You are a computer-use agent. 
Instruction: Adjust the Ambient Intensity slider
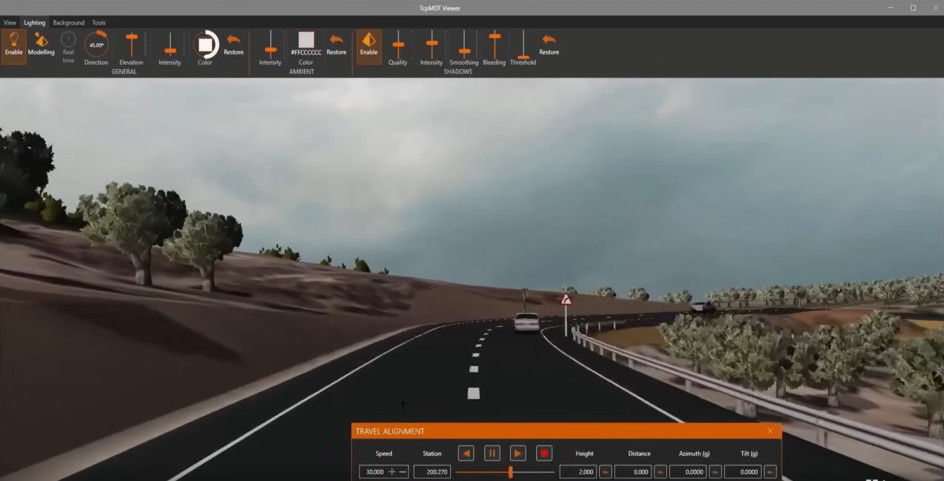click(271, 45)
